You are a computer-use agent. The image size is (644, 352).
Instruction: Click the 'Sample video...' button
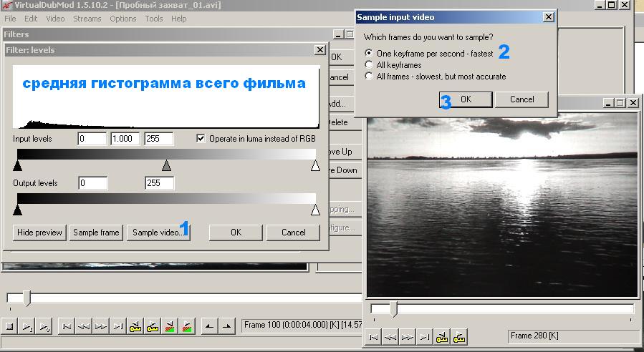click(x=158, y=233)
